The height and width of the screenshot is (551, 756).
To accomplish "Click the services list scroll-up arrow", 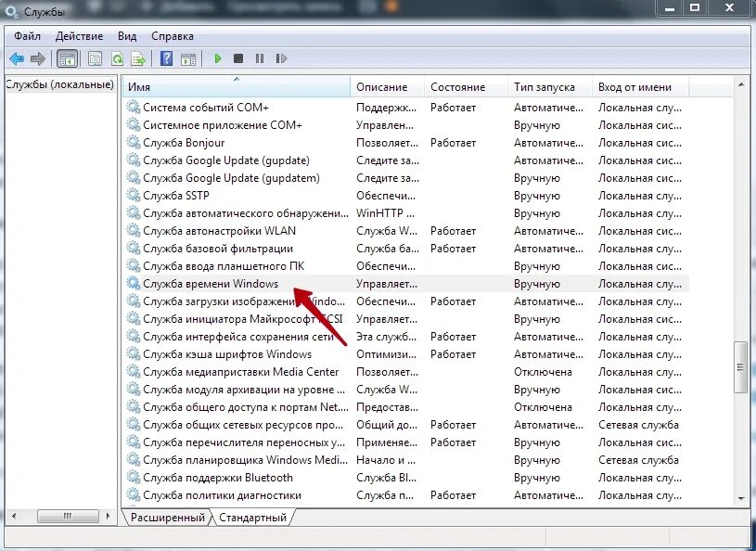I will pos(740,86).
